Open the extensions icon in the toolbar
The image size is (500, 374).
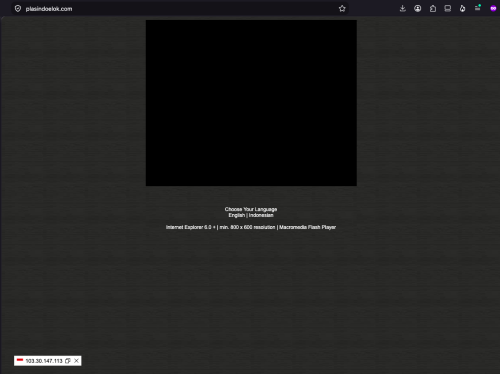433,9
